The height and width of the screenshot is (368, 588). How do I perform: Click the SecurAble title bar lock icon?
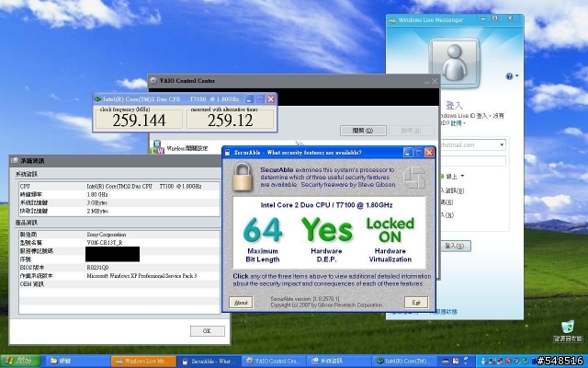pos(227,153)
